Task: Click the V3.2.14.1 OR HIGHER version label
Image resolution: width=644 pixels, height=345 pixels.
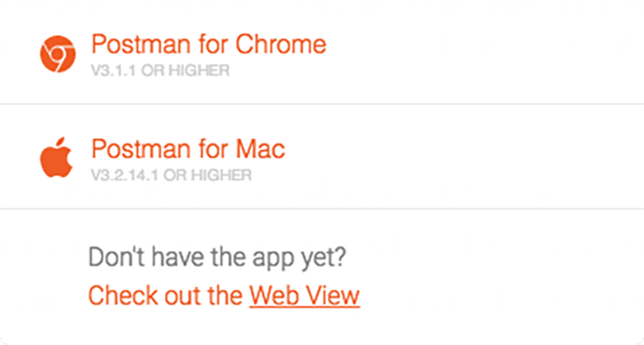Action: (x=171, y=176)
